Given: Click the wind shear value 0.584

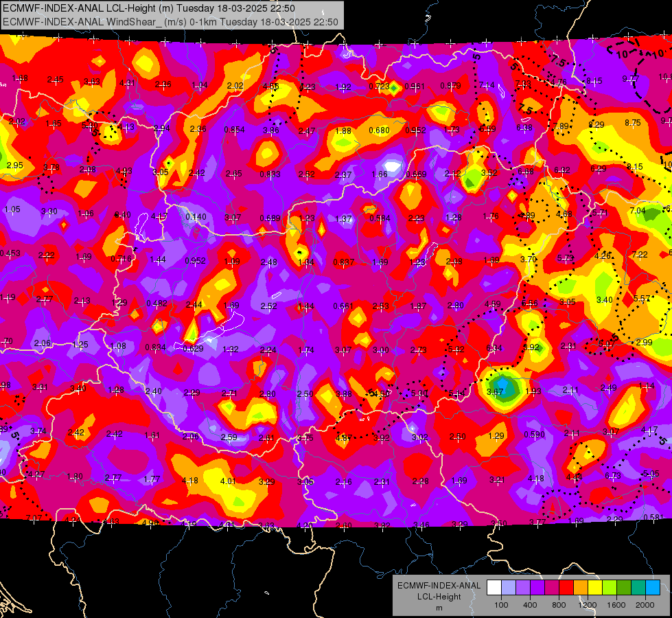Looking at the screenshot, I should pos(380,218).
